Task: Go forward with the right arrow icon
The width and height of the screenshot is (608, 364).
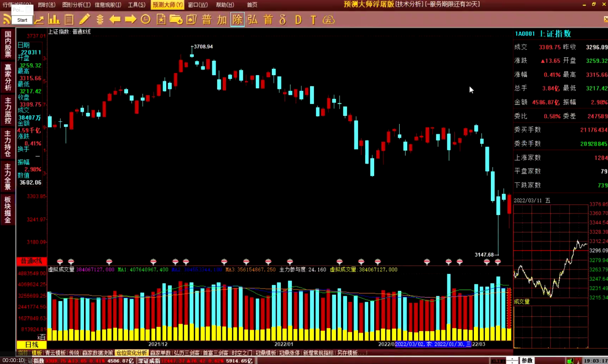Action: 131,19
